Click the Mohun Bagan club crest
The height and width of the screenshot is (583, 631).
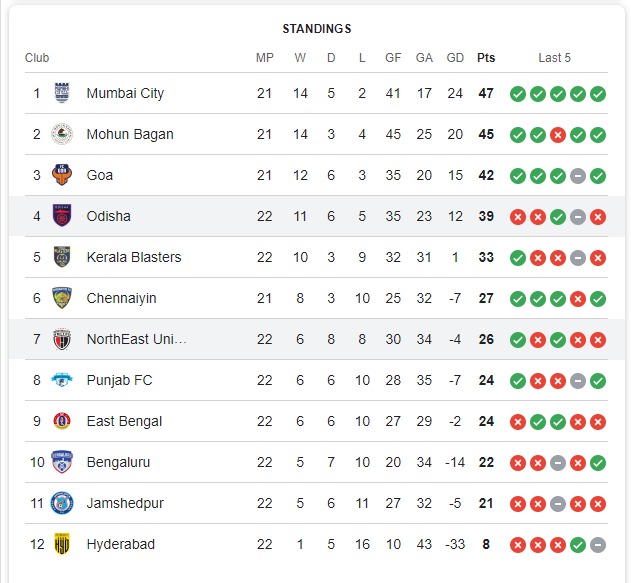[x=62, y=134]
